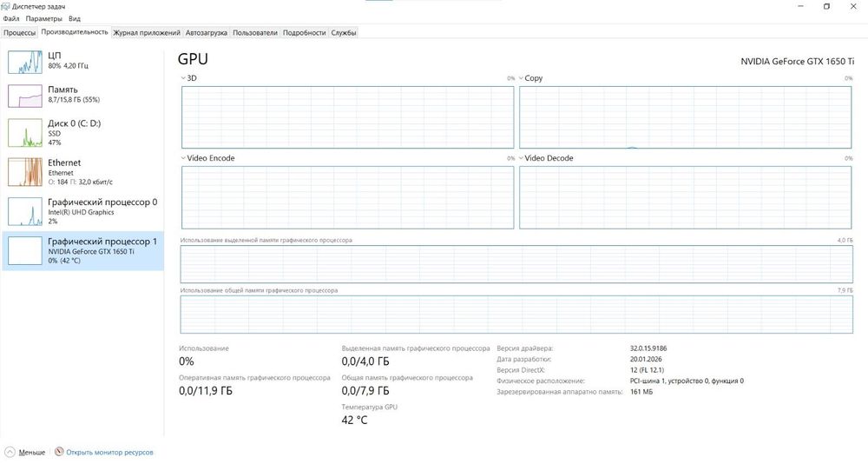Click the Меньше button label

(32, 453)
